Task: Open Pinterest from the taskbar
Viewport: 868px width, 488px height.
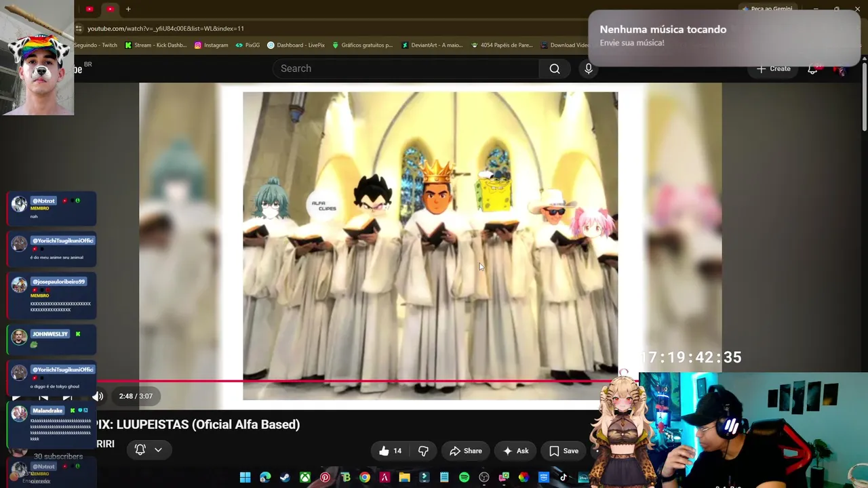Action: [325, 477]
